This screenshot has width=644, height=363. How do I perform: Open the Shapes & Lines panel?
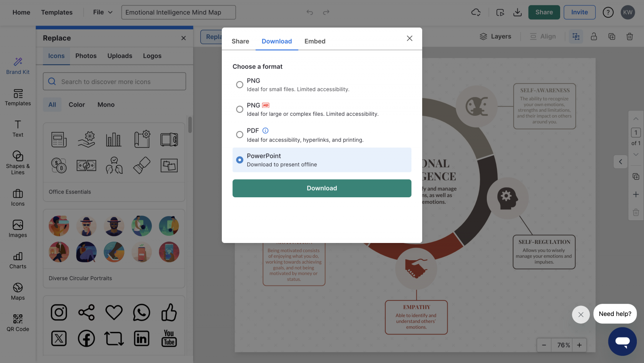(x=18, y=162)
